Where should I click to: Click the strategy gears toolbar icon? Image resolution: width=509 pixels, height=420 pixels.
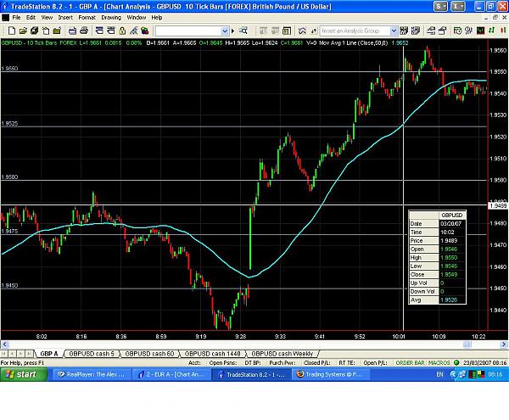469,31
